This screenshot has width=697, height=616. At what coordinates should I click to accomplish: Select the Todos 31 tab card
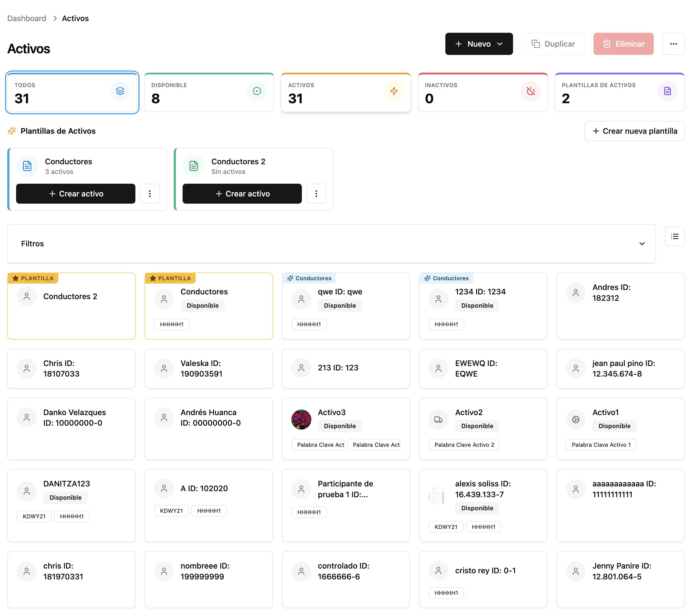pos(72,92)
